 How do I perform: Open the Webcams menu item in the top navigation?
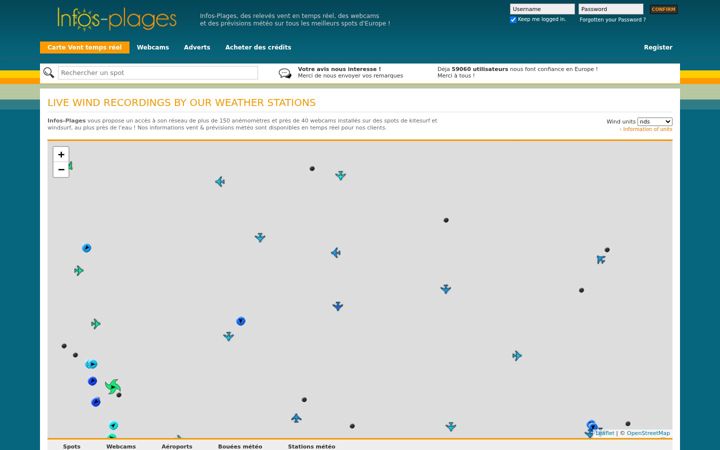(153, 47)
